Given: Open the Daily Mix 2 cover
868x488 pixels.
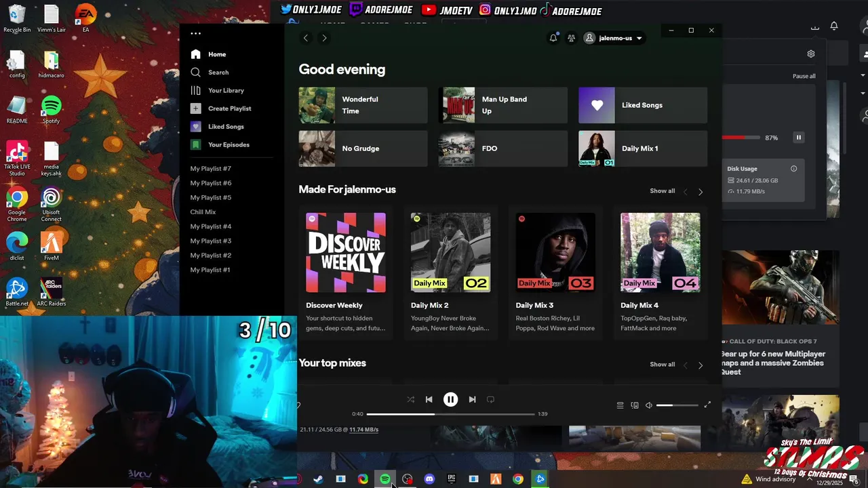Looking at the screenshot, I should [x=450, y=253].
